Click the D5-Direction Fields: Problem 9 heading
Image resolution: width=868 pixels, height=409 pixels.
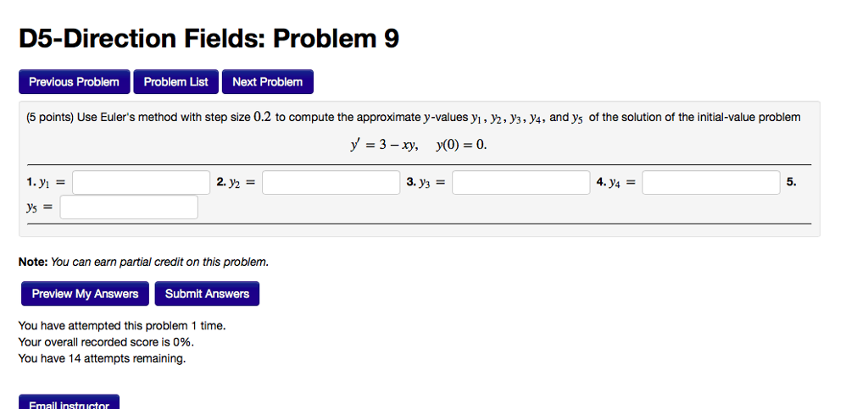point(209,39)
